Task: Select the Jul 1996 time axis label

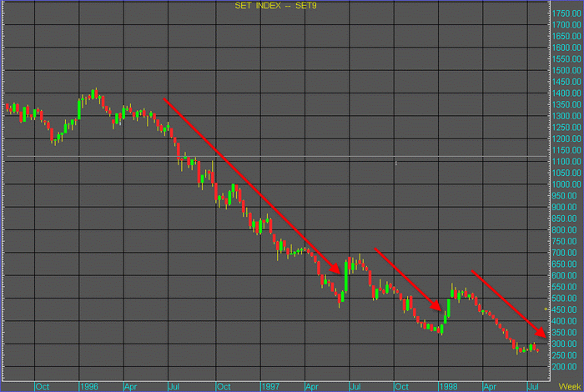Action: tap(174, 386)
